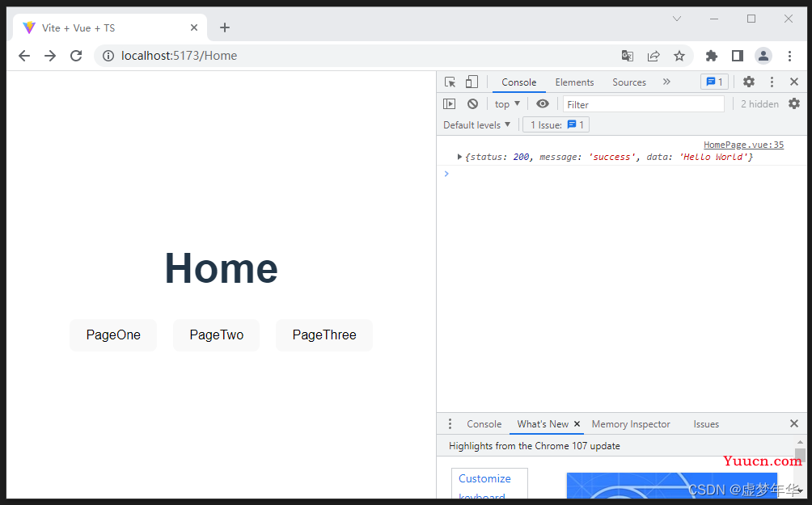812x505 pixels.
Task: Share this page icon
Action: (x=653, y=56)
